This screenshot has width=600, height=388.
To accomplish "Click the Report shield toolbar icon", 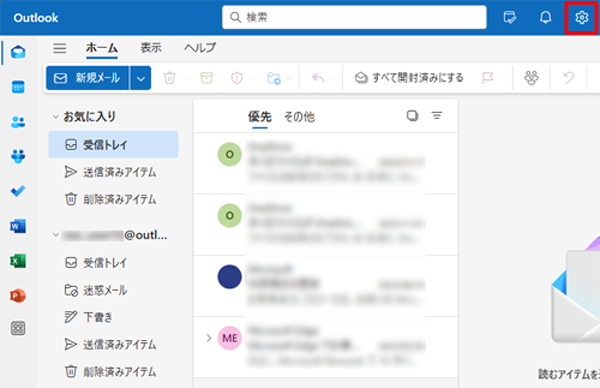I will [x=237, y=78].
